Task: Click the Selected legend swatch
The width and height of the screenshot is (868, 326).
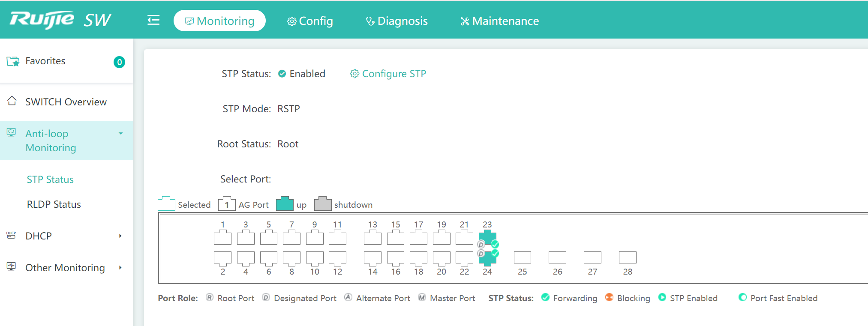Action: 166,203
